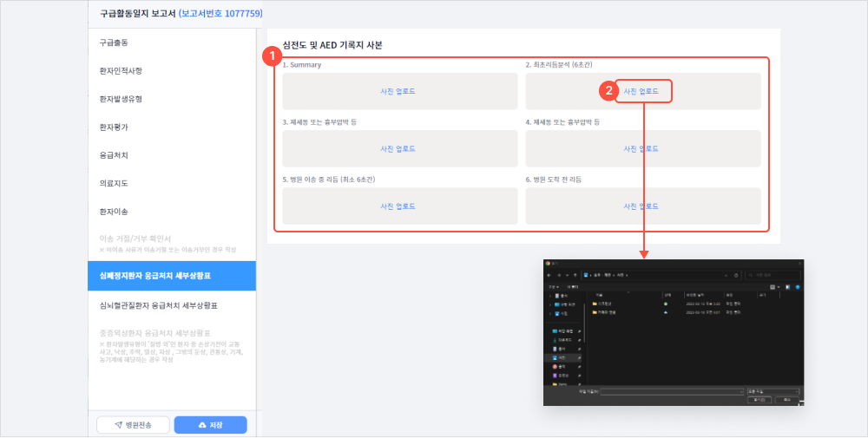This screenshot has height=438, width=868.
Task: Select 다운로드 in quick access
Action: [563, 340]
